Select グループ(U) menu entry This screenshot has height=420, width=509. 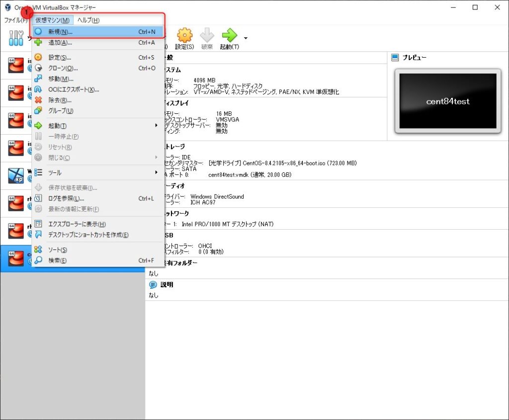click(97, 111)
